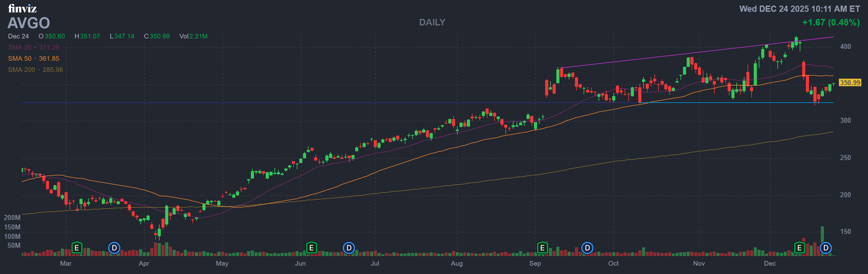Click the low price value 347.14
The height and width of the screenshot is (274, 868).
coord(124,36)
